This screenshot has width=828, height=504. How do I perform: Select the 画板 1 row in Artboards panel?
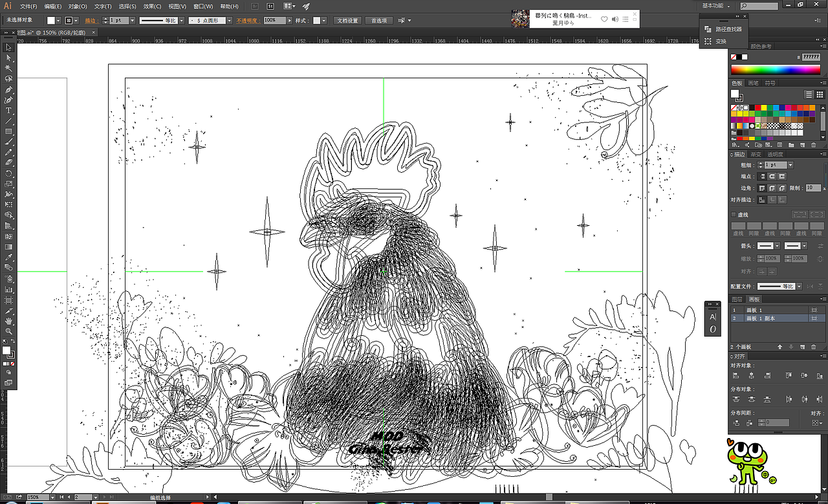pos(778,311)
